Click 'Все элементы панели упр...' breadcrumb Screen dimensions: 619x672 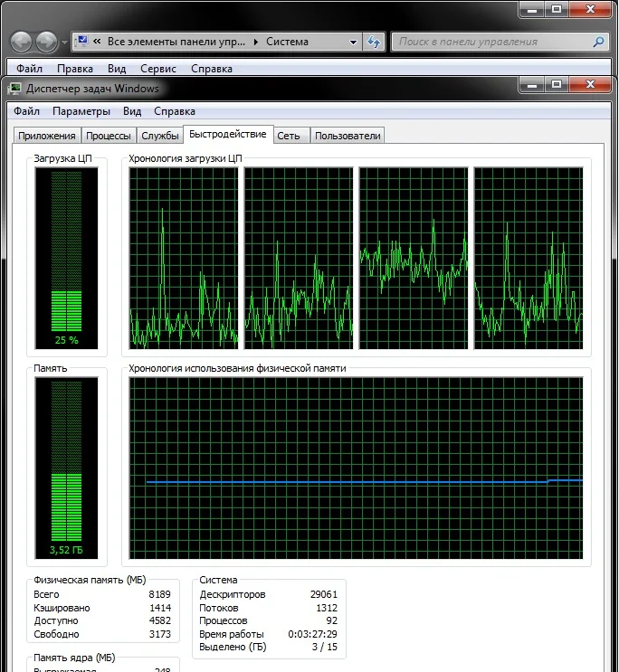(x=176, y=42)
